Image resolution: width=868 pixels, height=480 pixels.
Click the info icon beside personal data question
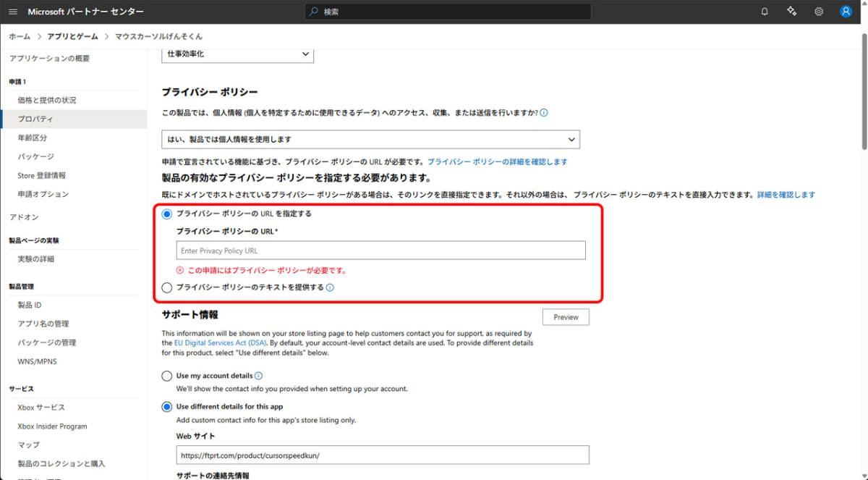[x=544, y=113]
